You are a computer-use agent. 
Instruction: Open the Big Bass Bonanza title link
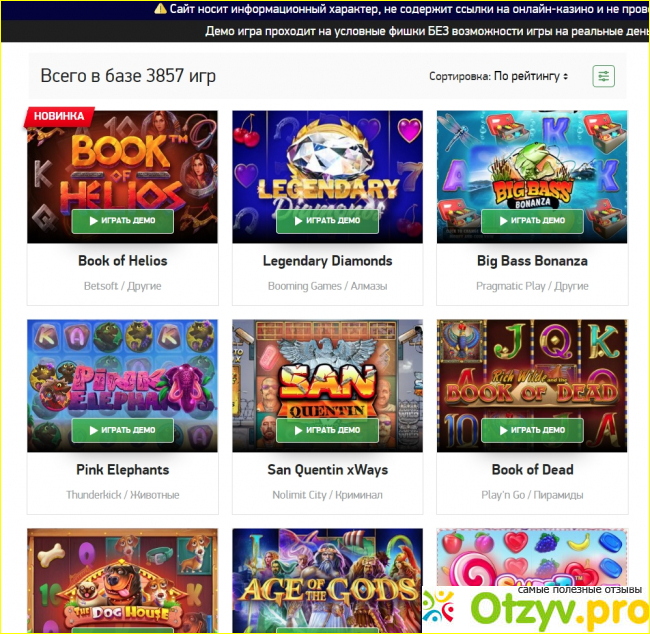pyautogui.click(x=532, y=261)
